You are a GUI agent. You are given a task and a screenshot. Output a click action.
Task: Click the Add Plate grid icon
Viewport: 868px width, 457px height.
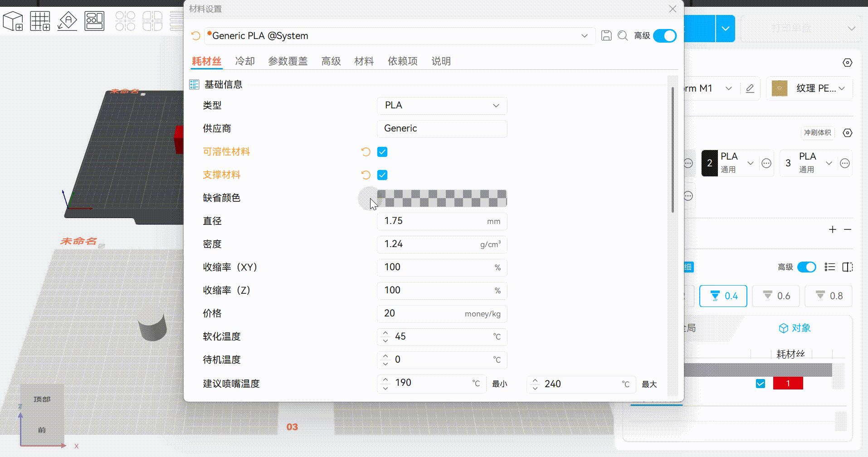40,21
